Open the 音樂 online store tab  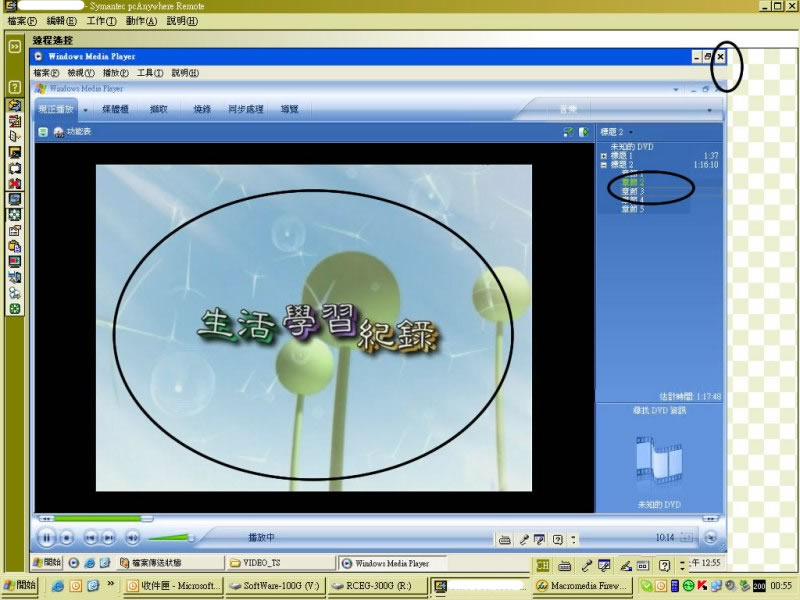tap(567, 109)
